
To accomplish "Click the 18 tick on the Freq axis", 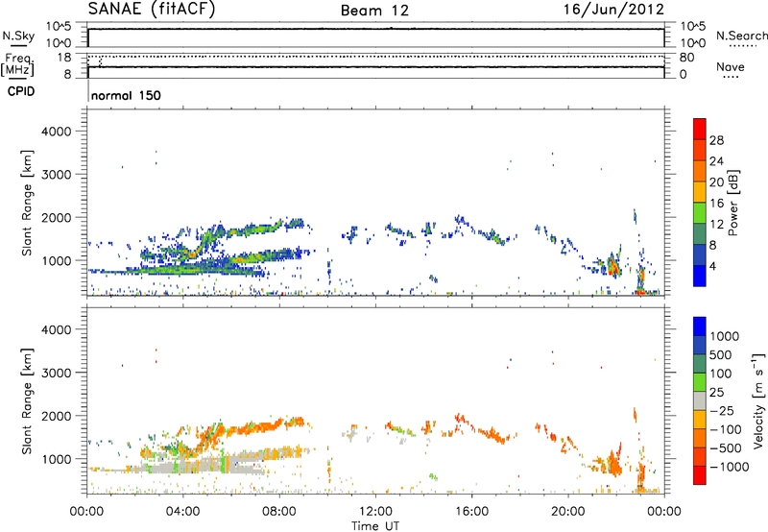I will (64, 58).
